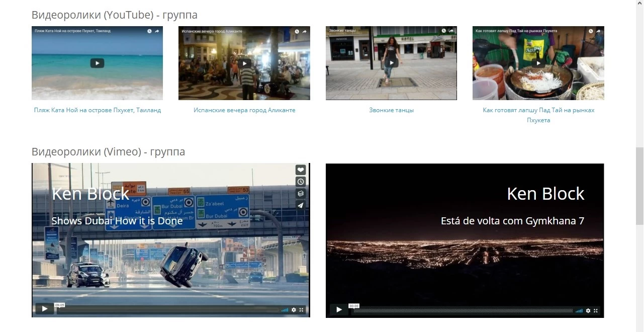
Task: Click Share arrow on Пад Тай video
Action: (598, 31)
